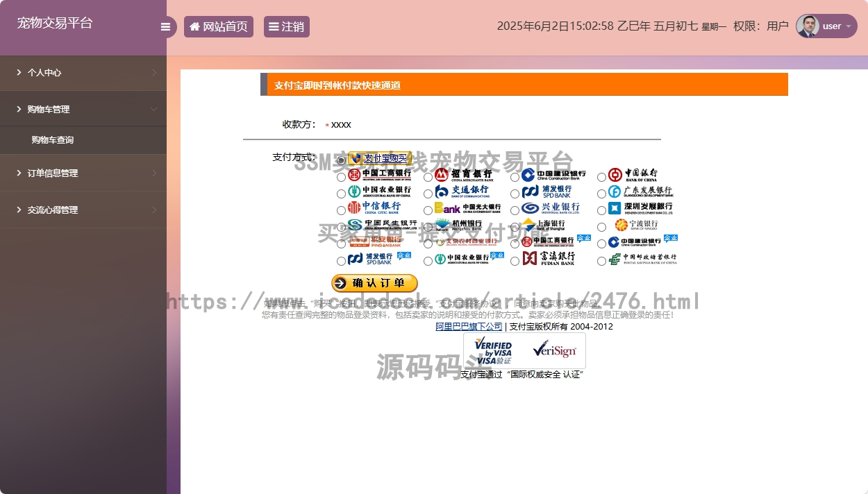Expand the 个人中心 sidebar menu
Viewport: 868px width, 494px height.
(83, 73)
